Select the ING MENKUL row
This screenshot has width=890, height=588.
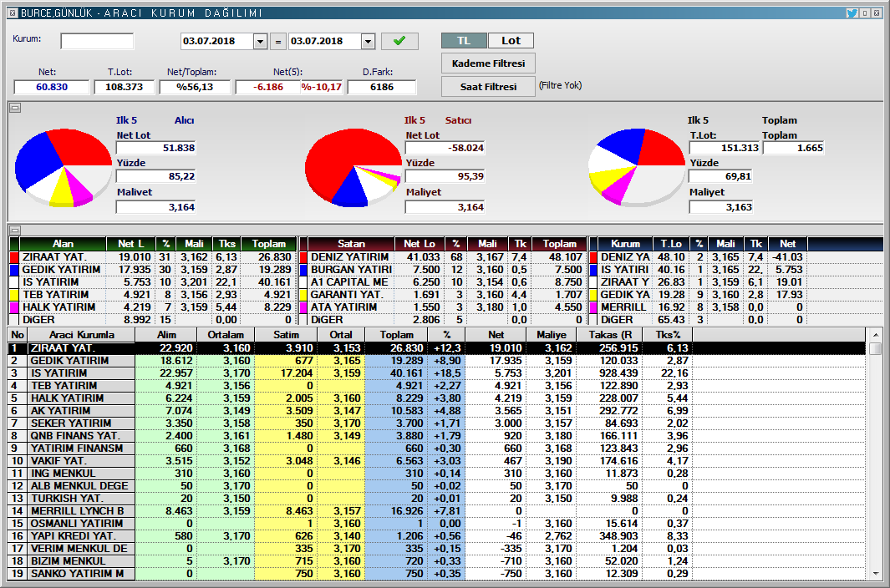(x=436, y=473)
